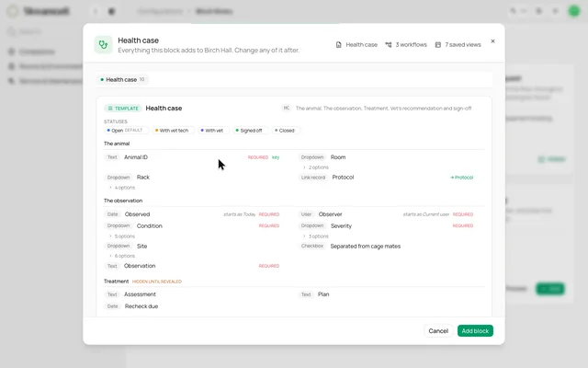Screen dimensions: 588x368
Task: Expand the 6 options list under Site
Action: click(122, 256)
